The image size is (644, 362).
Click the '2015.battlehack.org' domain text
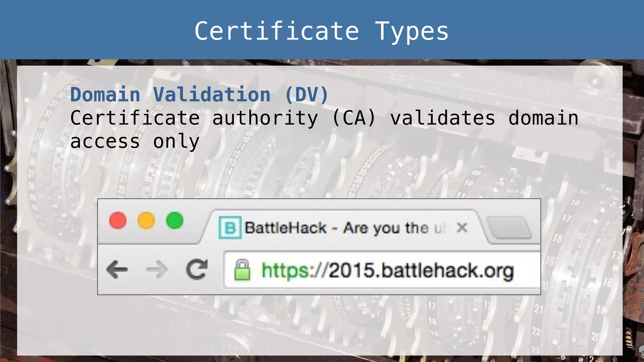(421, 271)
